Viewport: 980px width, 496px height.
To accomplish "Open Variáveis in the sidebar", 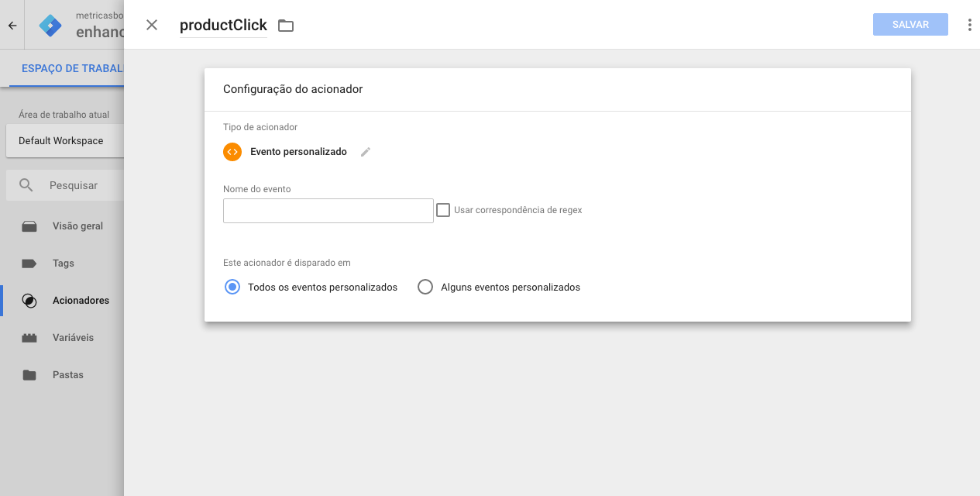I will click(73, 338).
